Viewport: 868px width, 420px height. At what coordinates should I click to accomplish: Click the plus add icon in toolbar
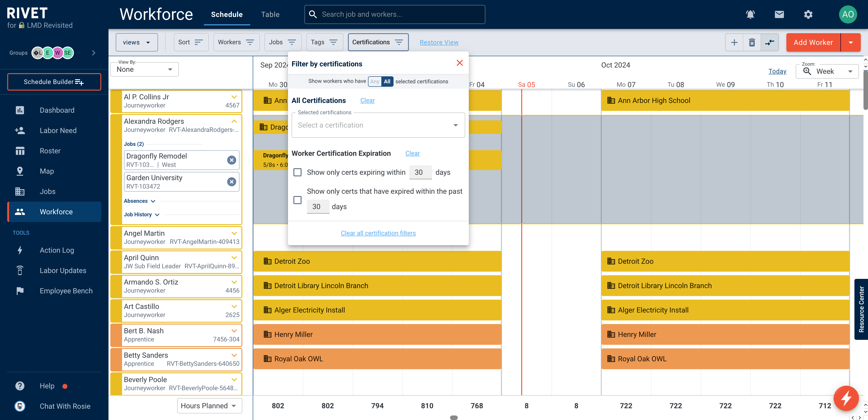pos(734,42)
